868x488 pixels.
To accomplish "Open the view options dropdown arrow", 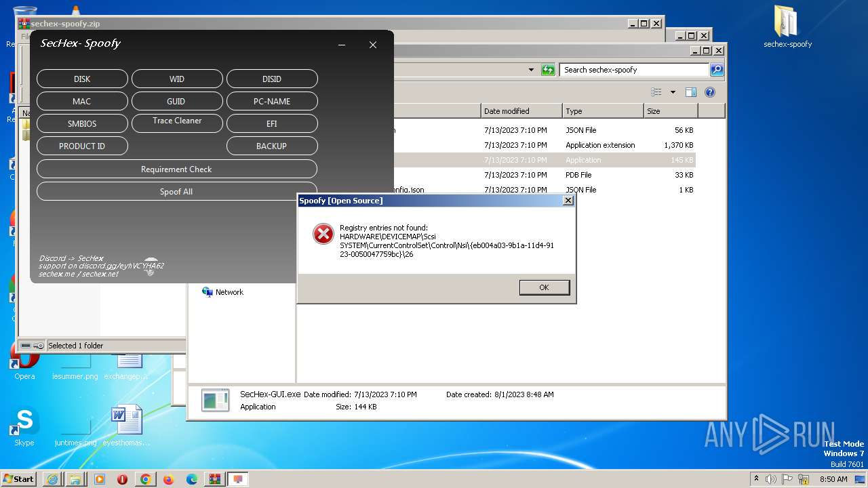I will click(x=673, y=92).
